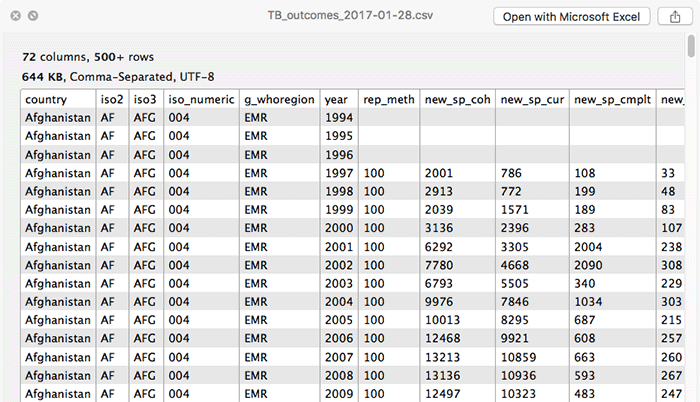Click new_sp_cur value 10323
700x402 pixels.
point(518,394)
